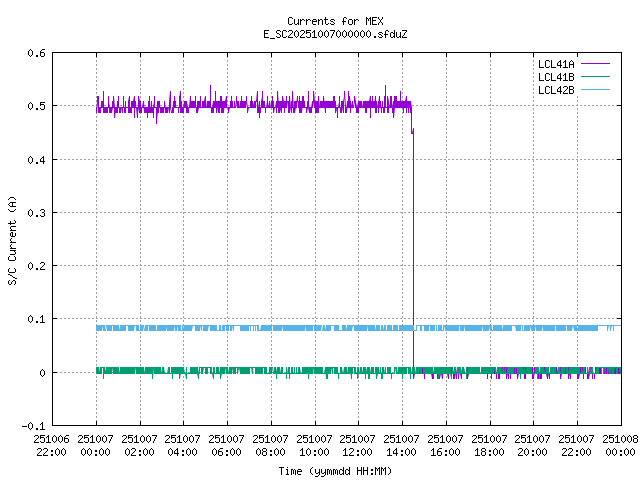Select the E_SC20251007000000.sfduZ filename subtitle
The height and width of the screenshot is (480, 640).
pyautogui.click(x=319, y=34)
